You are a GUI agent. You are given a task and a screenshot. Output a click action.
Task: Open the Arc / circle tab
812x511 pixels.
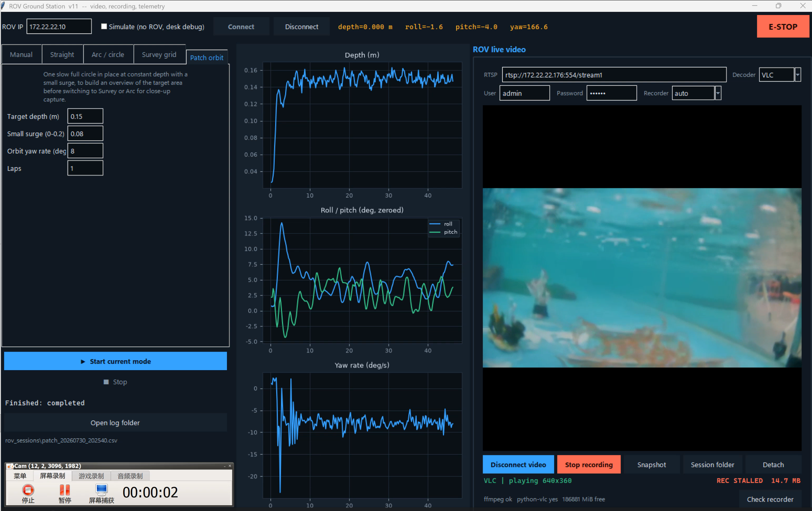(108, 54)
